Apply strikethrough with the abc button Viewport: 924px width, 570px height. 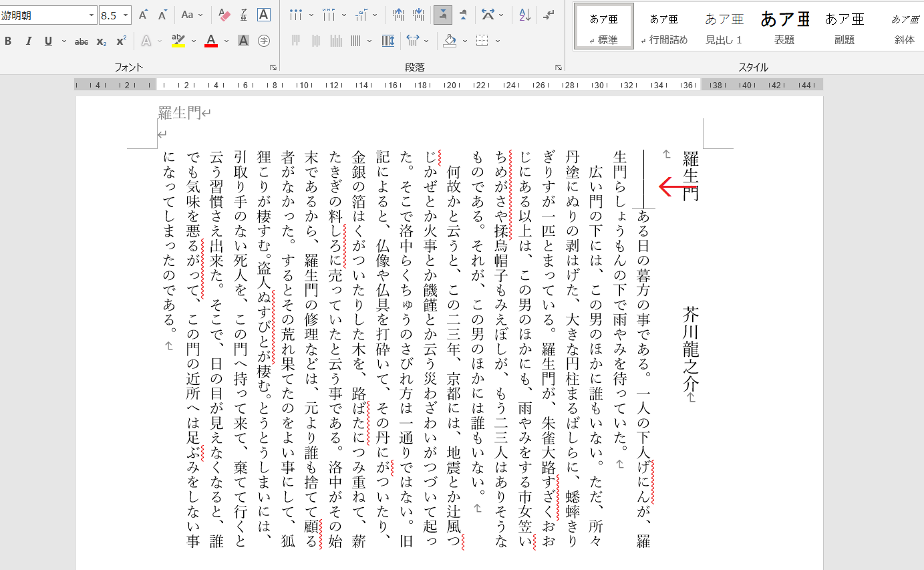coord(82,41)
